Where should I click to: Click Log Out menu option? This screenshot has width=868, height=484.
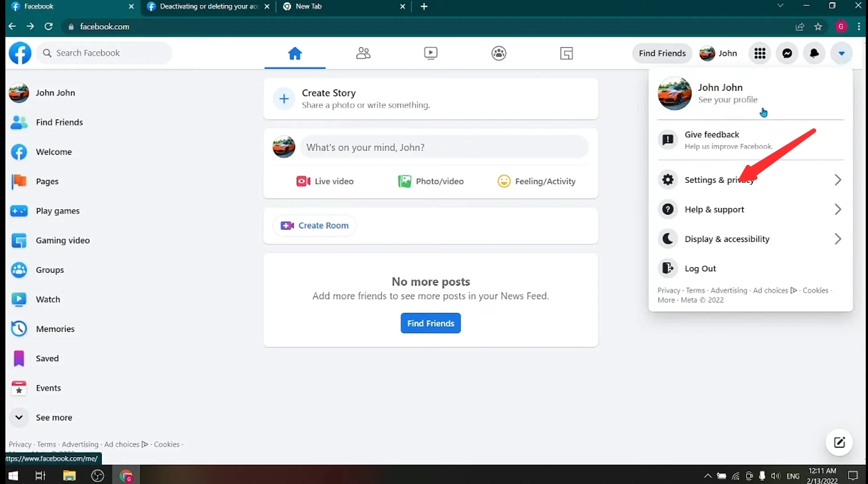pos(700,268)
